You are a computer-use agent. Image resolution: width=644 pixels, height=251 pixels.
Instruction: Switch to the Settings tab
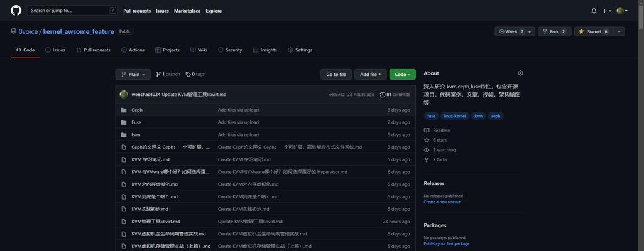(x=300, y=50)
